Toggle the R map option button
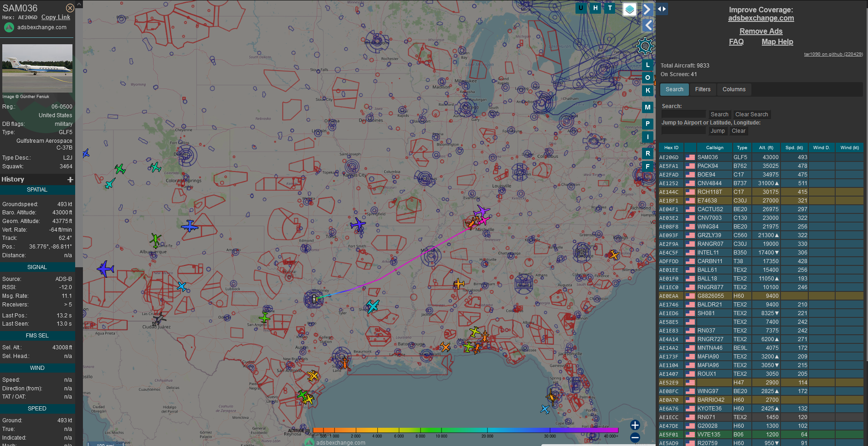This screenshot has width=868, height=446. (648, 153)
